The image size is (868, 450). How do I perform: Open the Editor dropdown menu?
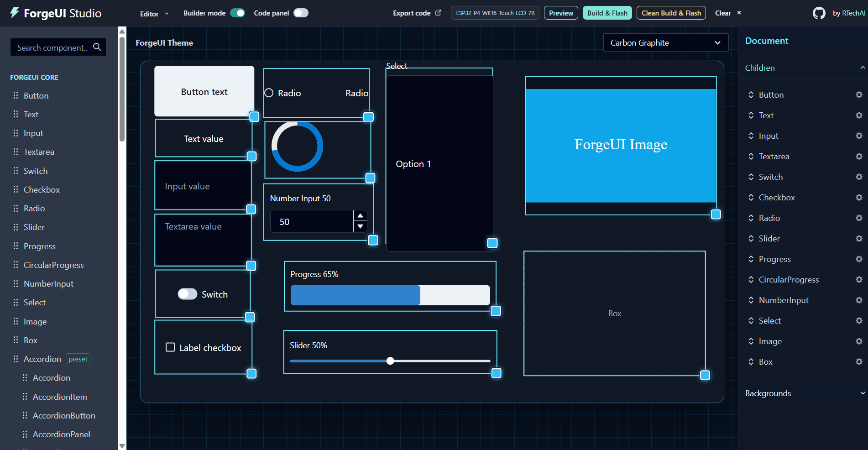[154, 14]
